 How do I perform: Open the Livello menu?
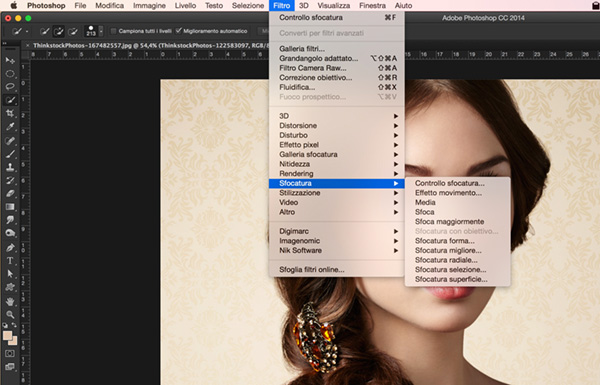(185, 6)
